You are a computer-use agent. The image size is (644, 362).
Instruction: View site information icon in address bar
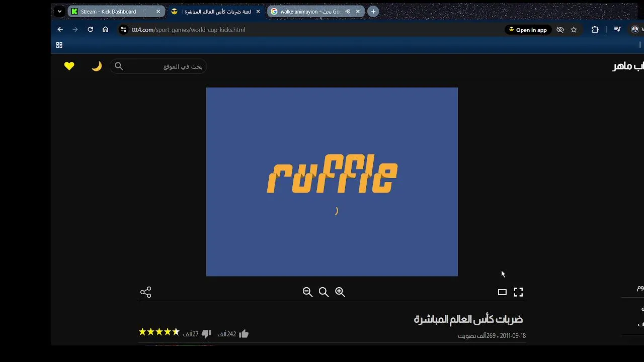123,30
